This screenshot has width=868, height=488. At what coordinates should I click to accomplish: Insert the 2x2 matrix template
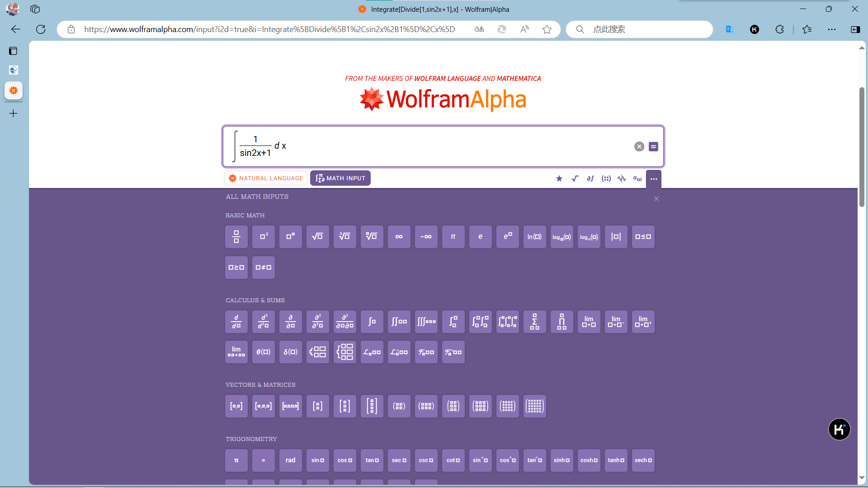(x=399, y=406)
